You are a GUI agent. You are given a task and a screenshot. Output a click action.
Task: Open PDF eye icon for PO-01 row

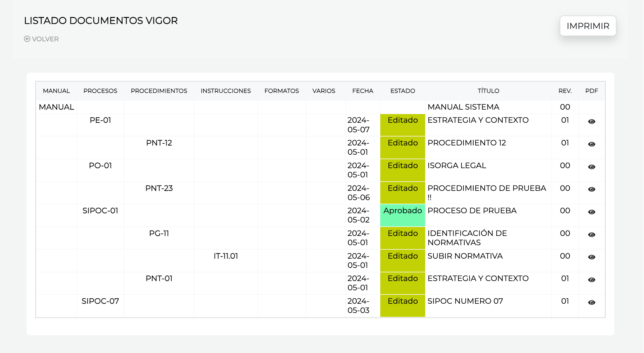click(x=591, y=167)
